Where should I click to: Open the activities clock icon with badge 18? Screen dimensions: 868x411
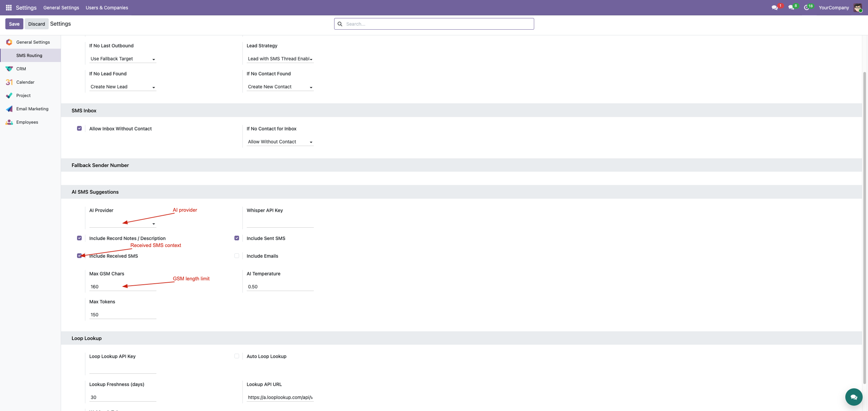(806, 8)
